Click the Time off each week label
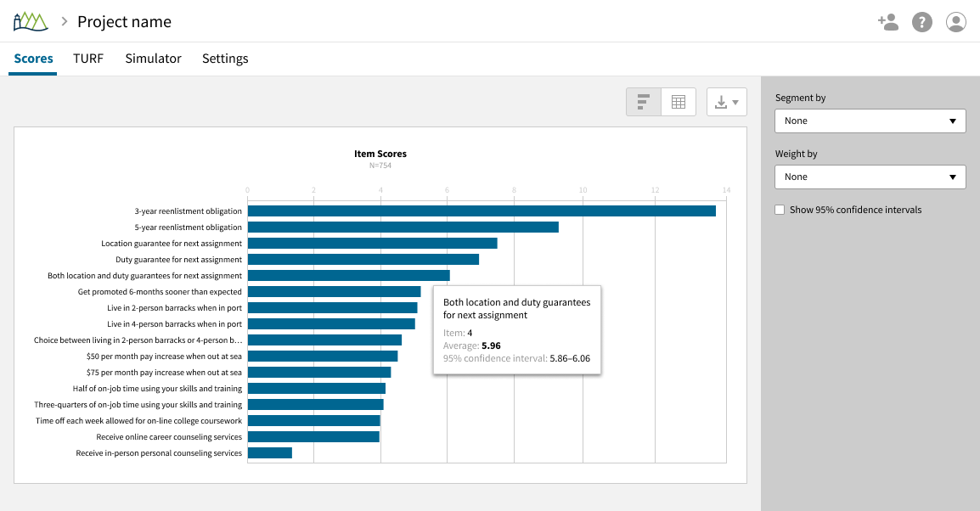 138,421
